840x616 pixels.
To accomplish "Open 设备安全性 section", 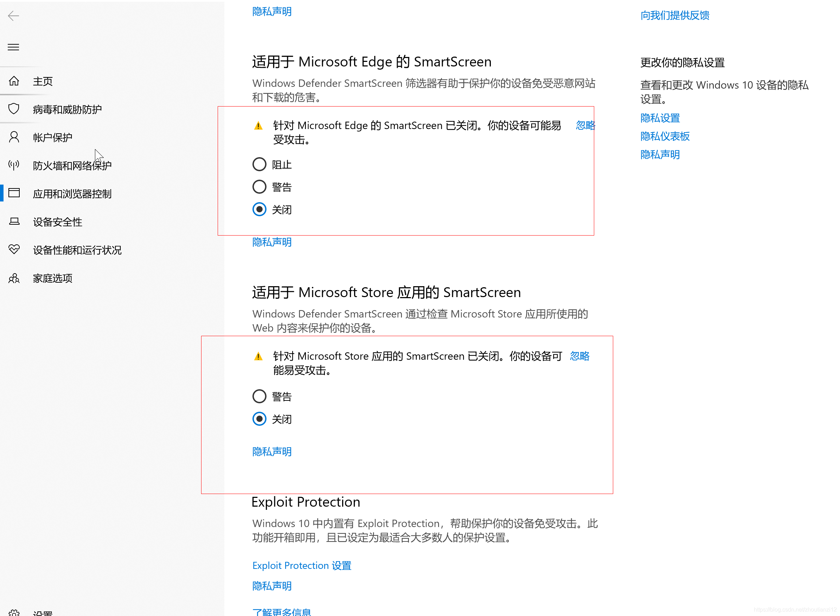I will pos(57,222).
